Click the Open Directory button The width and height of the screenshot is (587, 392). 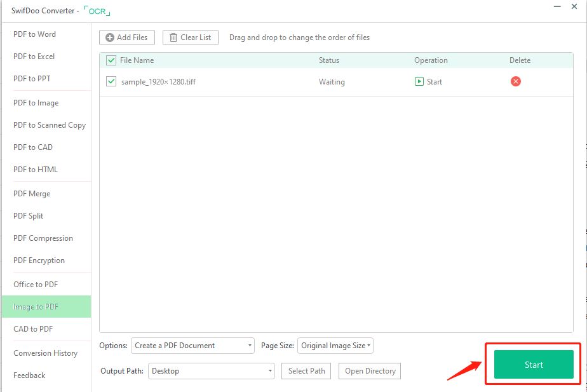click(370, 371)
